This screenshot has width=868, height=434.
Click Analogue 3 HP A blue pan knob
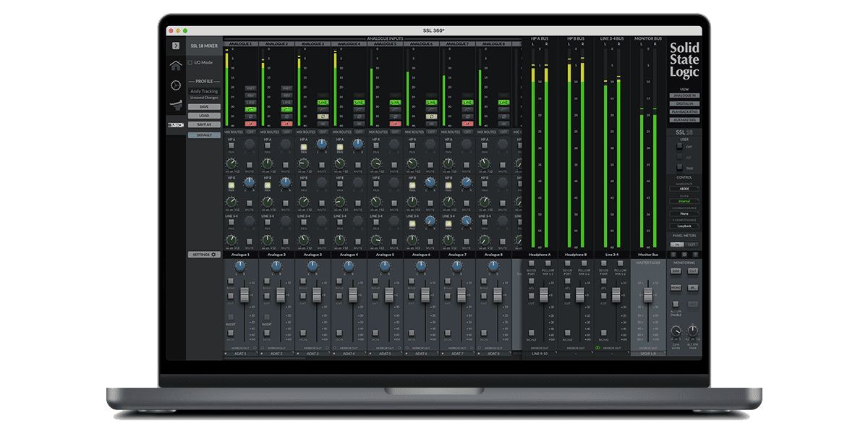(322, 144)
